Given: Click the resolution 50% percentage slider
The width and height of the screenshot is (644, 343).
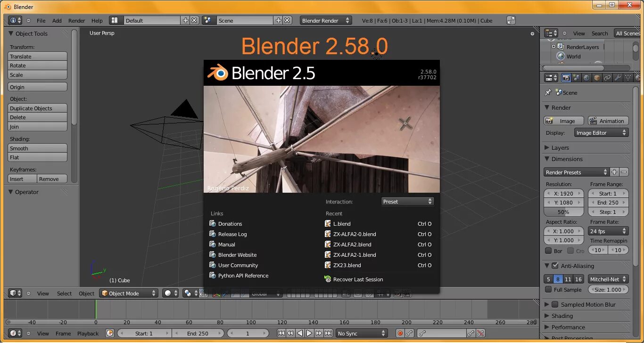Looking at the screenshot, I should pos(564,212).
